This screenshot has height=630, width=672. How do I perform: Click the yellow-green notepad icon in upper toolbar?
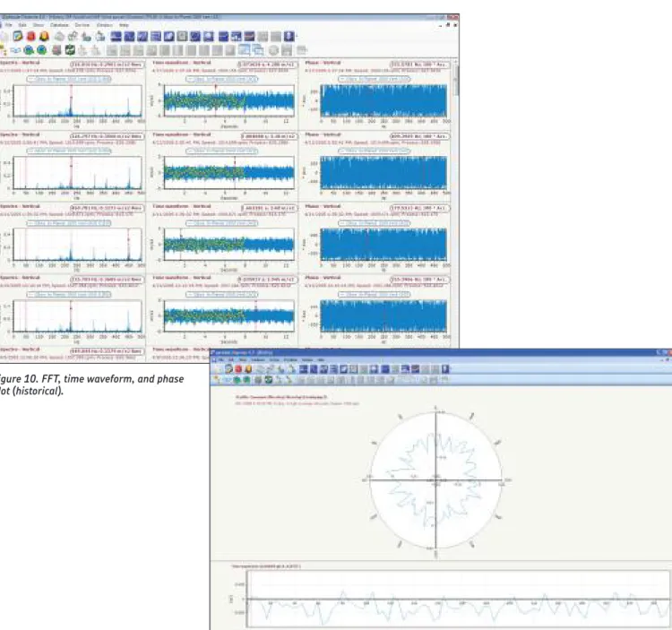[18, 37]
